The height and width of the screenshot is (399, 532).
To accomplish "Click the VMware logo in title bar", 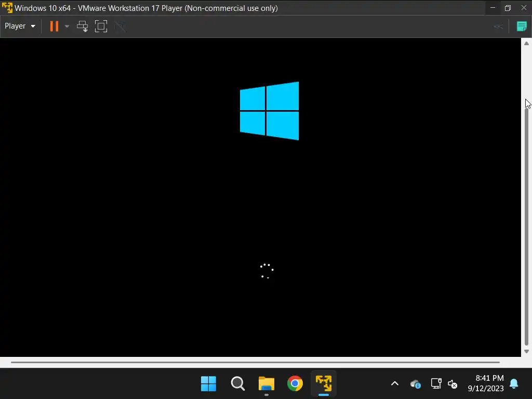I will (x=7, y=8).
